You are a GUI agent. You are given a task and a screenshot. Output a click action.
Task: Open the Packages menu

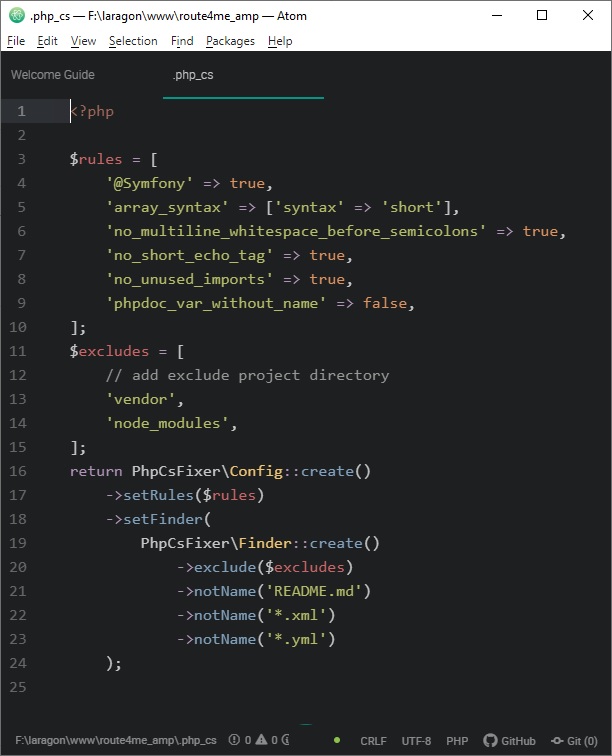230,41
